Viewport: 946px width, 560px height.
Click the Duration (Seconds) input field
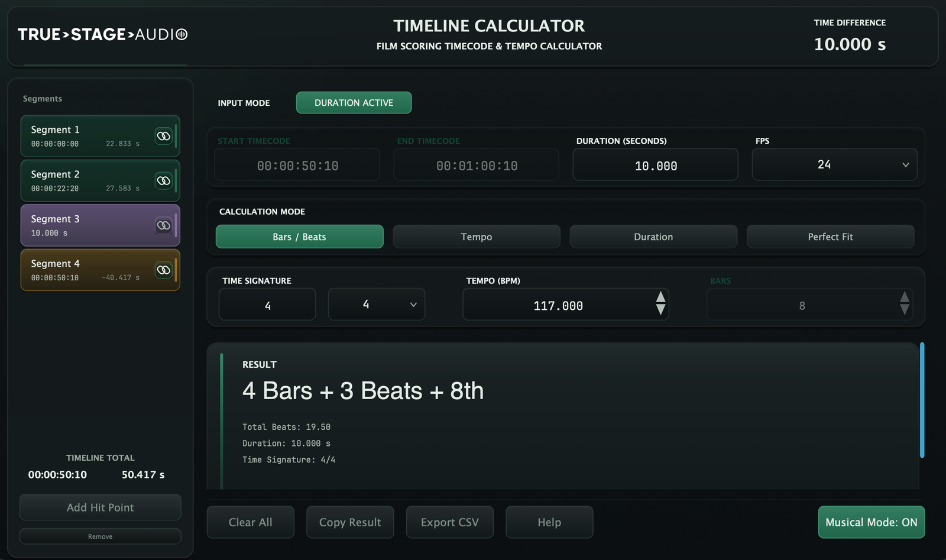[655, 164]
